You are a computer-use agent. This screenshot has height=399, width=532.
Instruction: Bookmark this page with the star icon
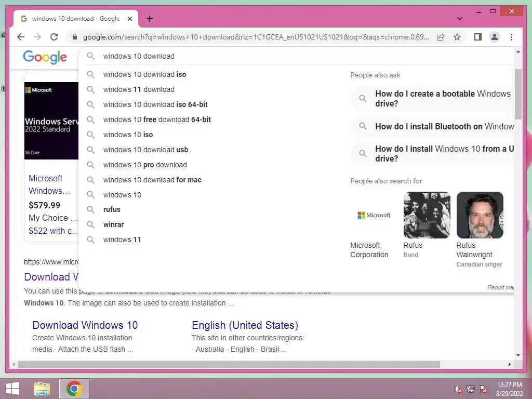point(457,37)
